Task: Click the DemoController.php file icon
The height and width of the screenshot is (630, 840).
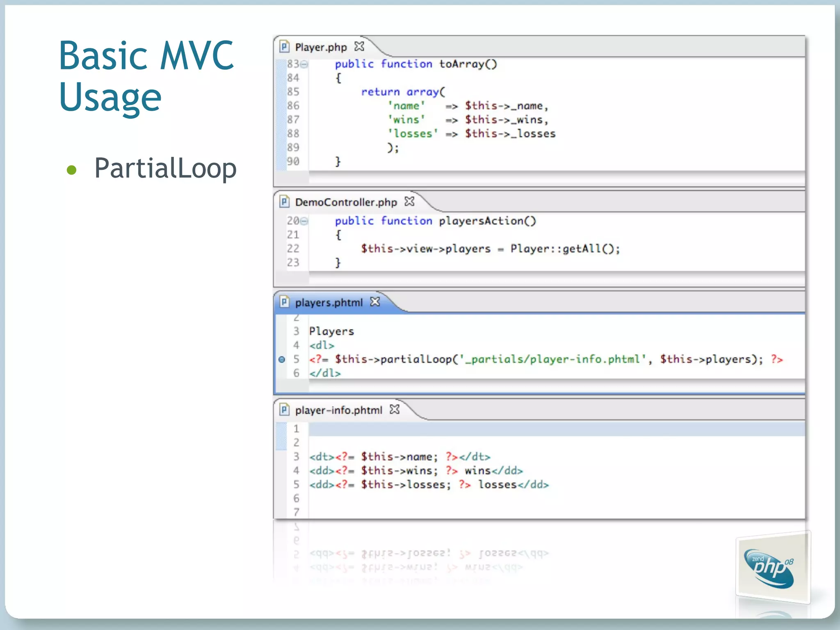Action: pos(284,201)
